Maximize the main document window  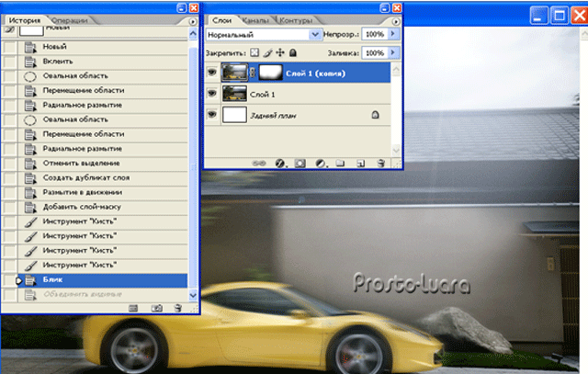[x=560, y=16]
